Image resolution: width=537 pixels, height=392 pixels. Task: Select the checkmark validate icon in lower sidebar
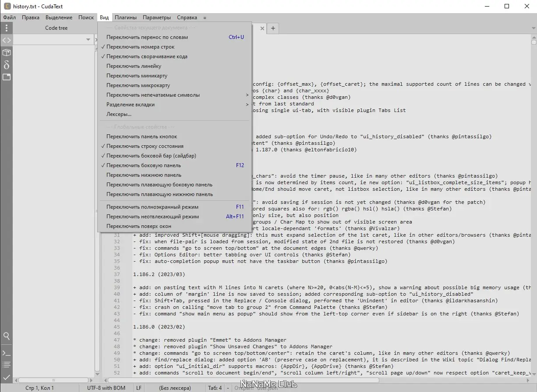[7, 376]
